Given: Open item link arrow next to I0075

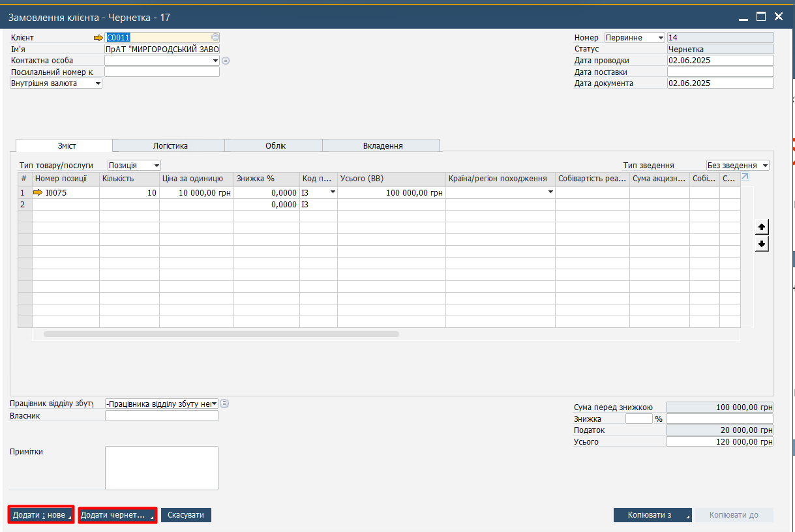Looking at the screenshot, I should 37,193.
